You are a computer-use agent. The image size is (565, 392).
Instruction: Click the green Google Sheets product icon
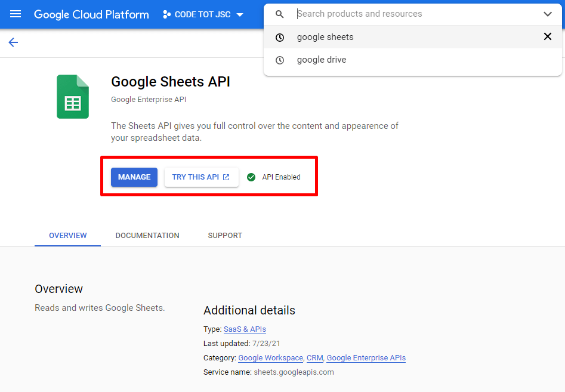click(x=73, y=97)
